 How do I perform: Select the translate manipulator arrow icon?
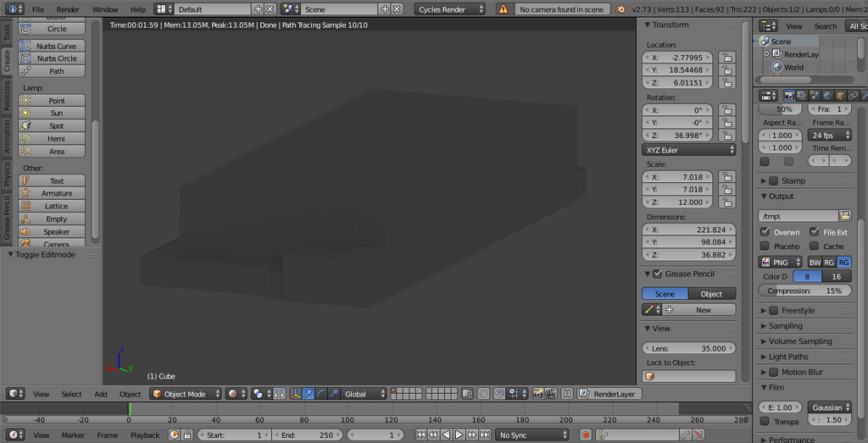point(309,394)
